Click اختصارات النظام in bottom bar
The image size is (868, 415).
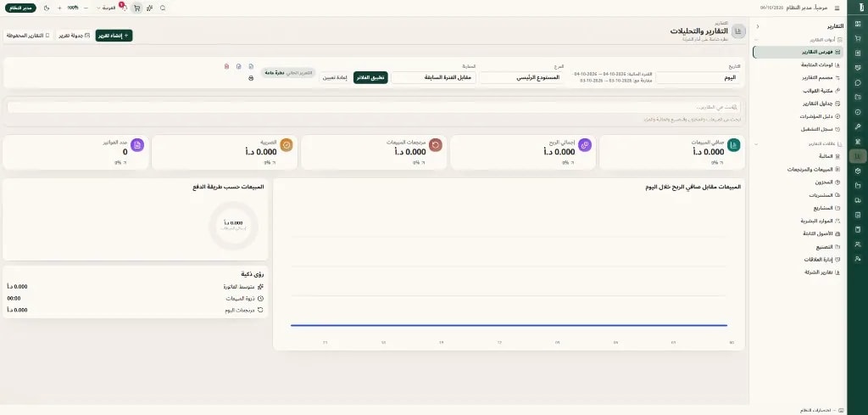coord(822,410)
